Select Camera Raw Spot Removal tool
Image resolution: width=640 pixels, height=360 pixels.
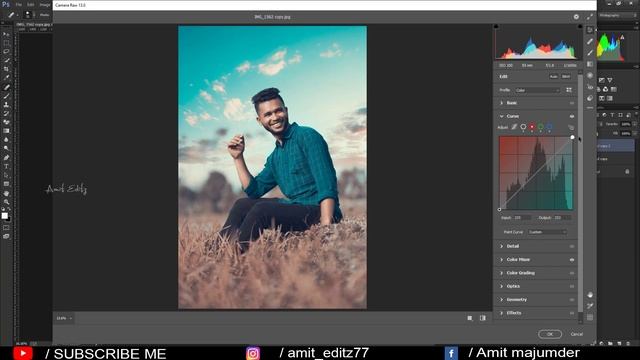tap(590, 41)
